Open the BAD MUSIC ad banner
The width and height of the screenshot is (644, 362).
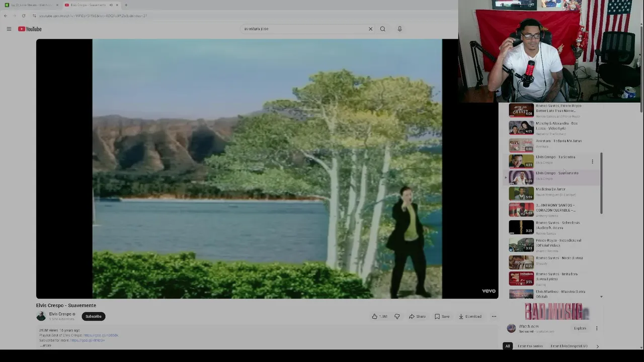point(556,311)
